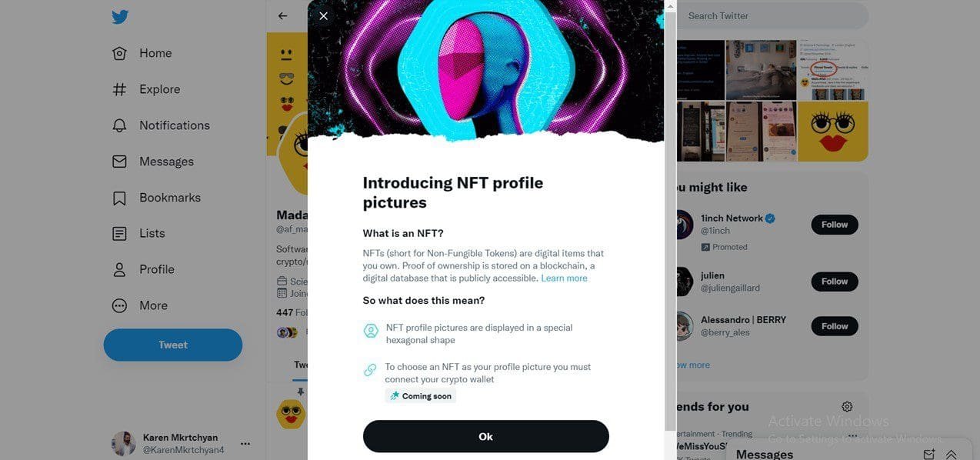Open Bookmarks via the bookmark icon
The width and height of the screenshot is (980, 460).
pyautogui.click(x=119, y=197)
